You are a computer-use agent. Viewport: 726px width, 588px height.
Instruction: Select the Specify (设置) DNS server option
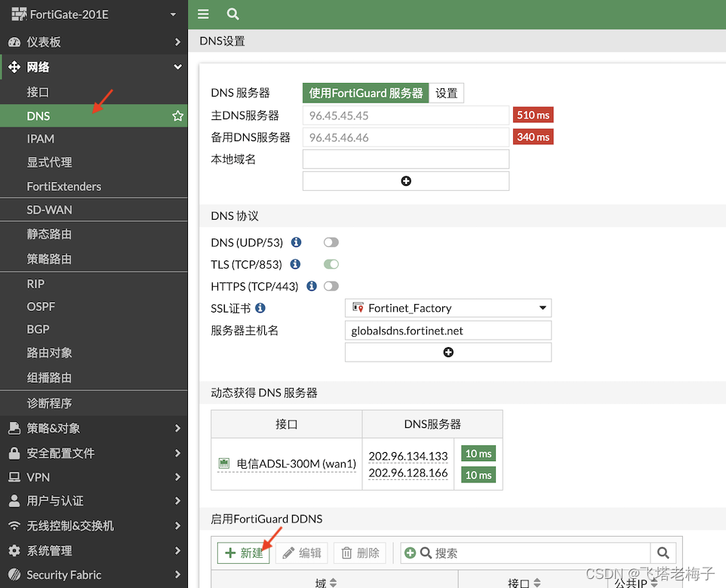click(x=446, y=93)
